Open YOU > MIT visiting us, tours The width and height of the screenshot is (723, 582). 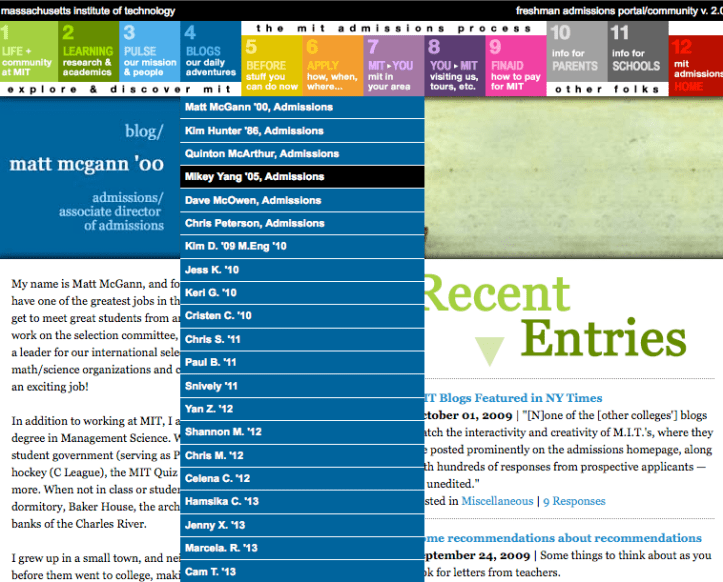[455, 66]
